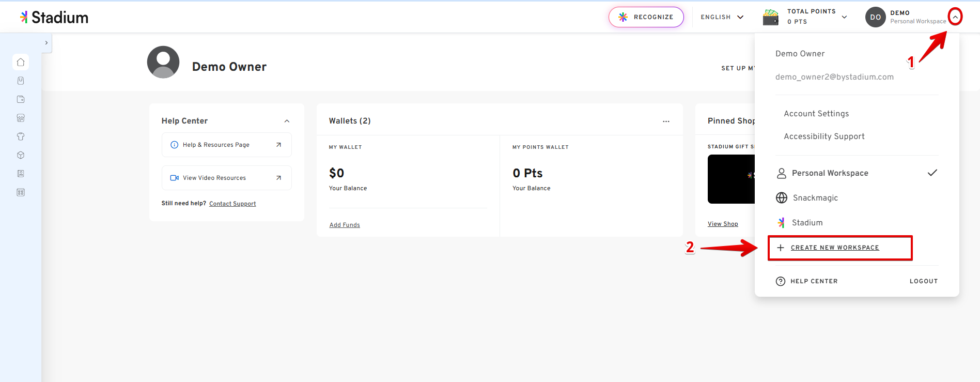Open the English language dropdown
Screen dimensions: 980x382
click(722, 17)
